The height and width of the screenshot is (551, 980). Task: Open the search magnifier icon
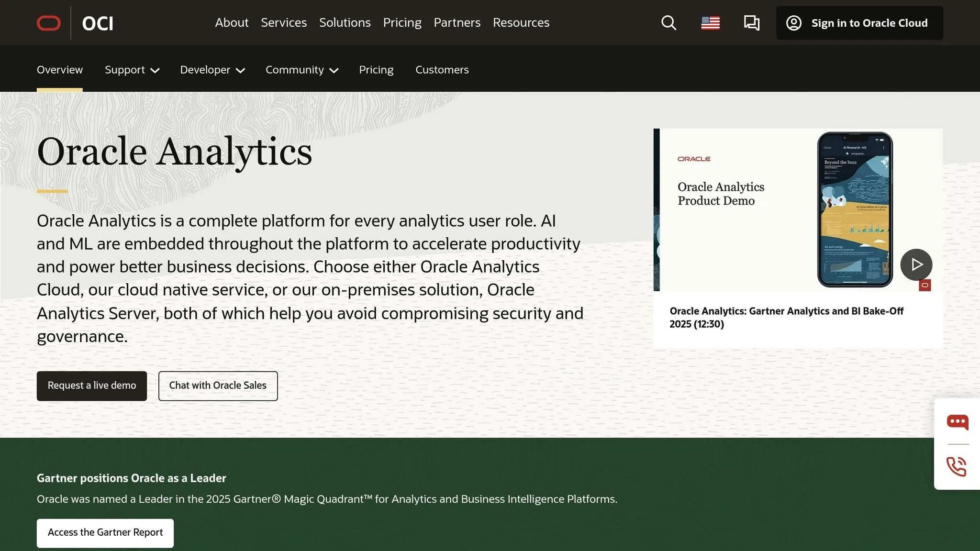pyautogui.click(x=668, y=23)
